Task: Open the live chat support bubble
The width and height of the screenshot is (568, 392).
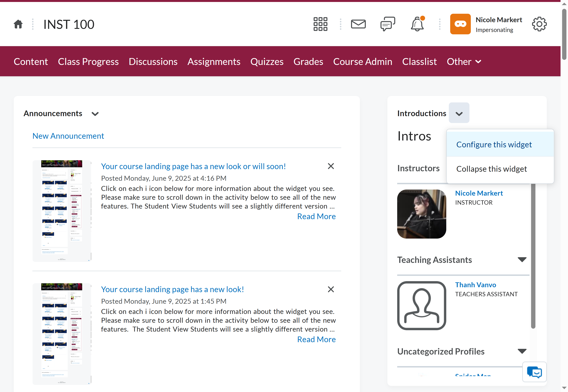Action: click(x=534, y=372)
